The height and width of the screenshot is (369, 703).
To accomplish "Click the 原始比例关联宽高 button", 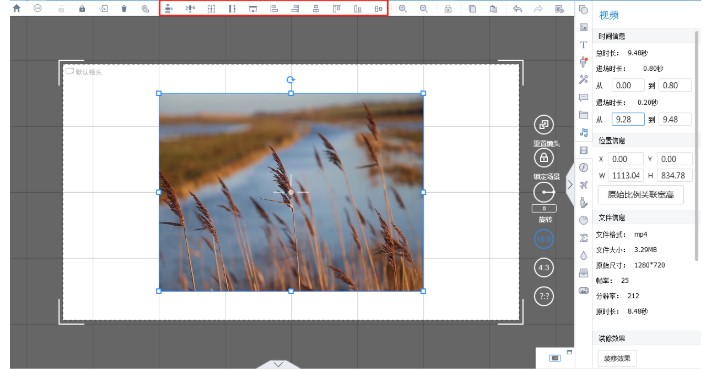I will (x=641, y=195).
